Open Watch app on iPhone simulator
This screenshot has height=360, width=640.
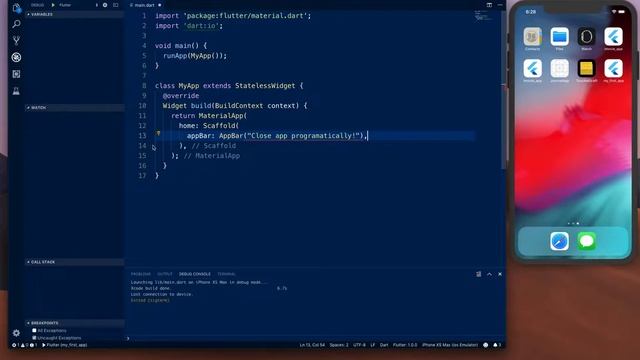(587, 37)
